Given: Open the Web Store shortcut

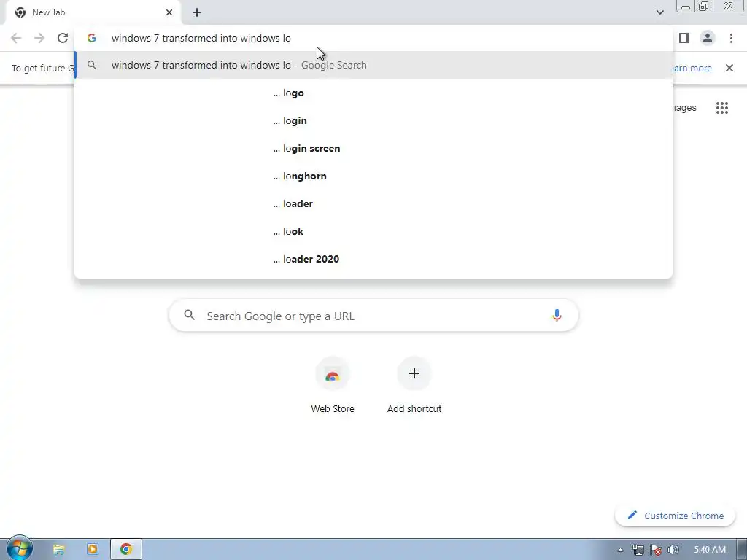Looking at the screenshot, I should (x=333, y=386).
